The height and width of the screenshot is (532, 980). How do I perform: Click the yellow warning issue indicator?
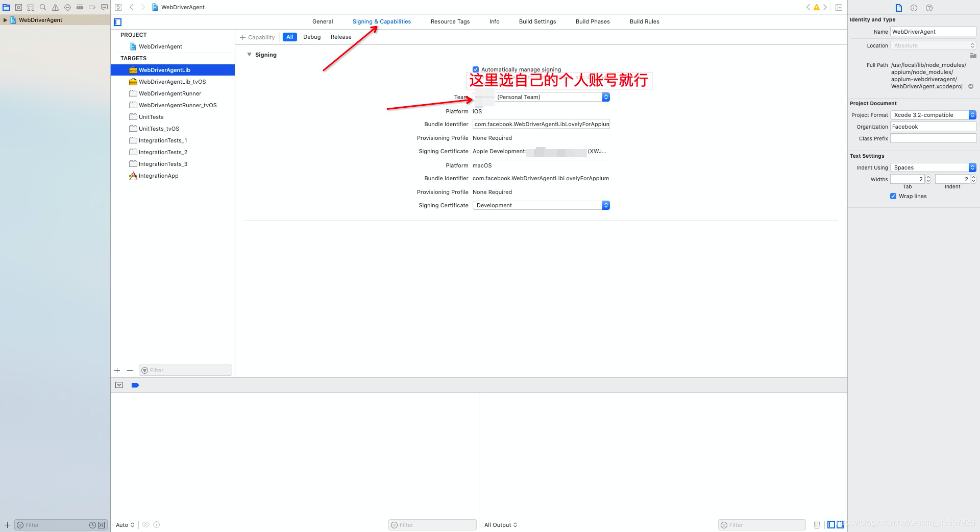[816, 7]
